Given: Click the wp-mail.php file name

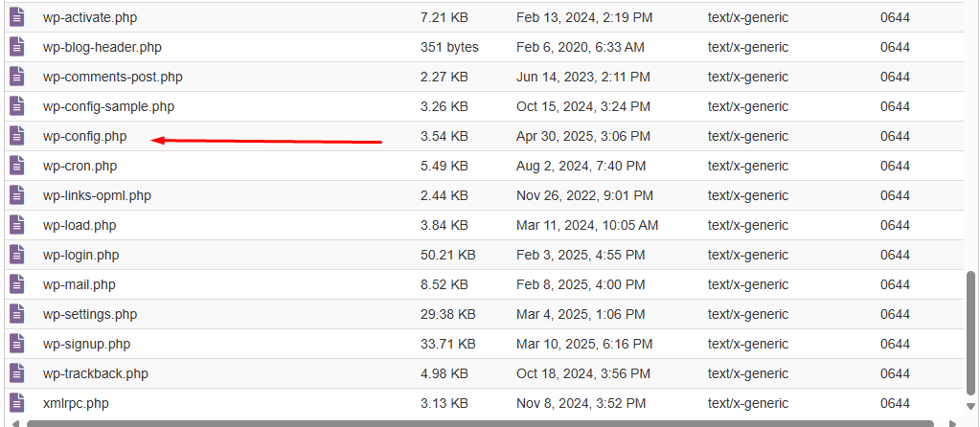Looking at the screenshot, I should 79,284.
